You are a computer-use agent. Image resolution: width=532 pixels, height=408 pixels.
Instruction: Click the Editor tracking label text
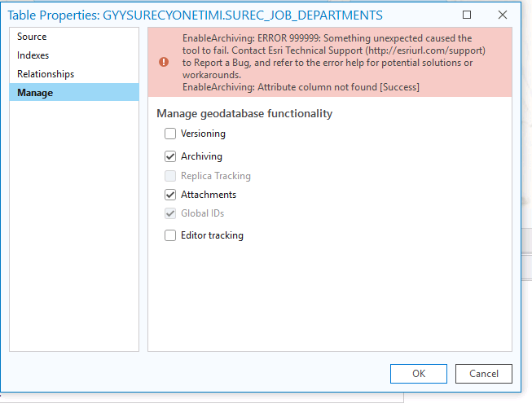212,235
